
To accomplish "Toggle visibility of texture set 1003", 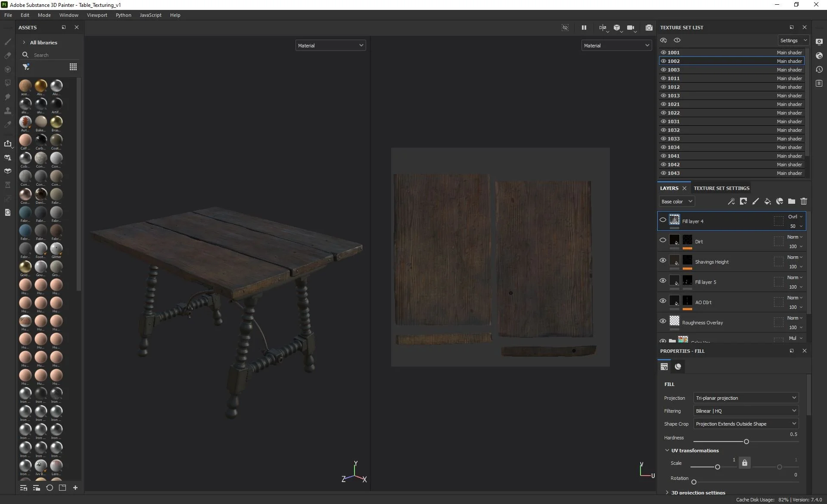I will pyautogui.click(x=663, y=70).
